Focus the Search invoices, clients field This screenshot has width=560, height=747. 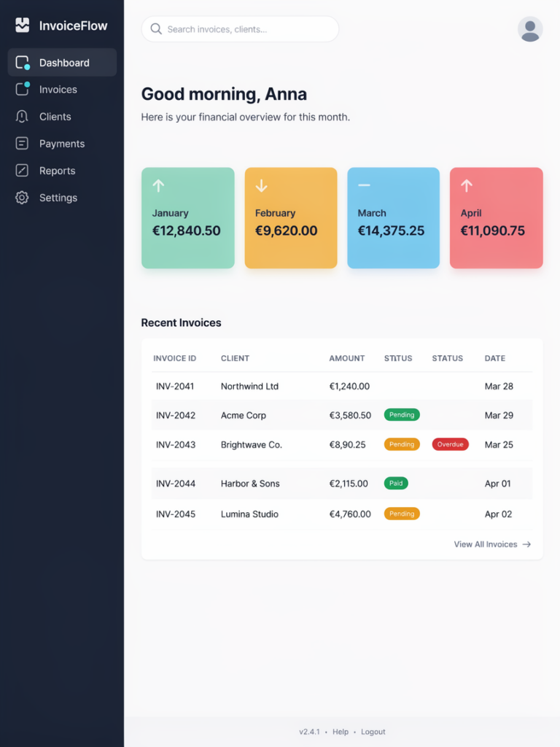pyautogui.click(x=240, y=29)
